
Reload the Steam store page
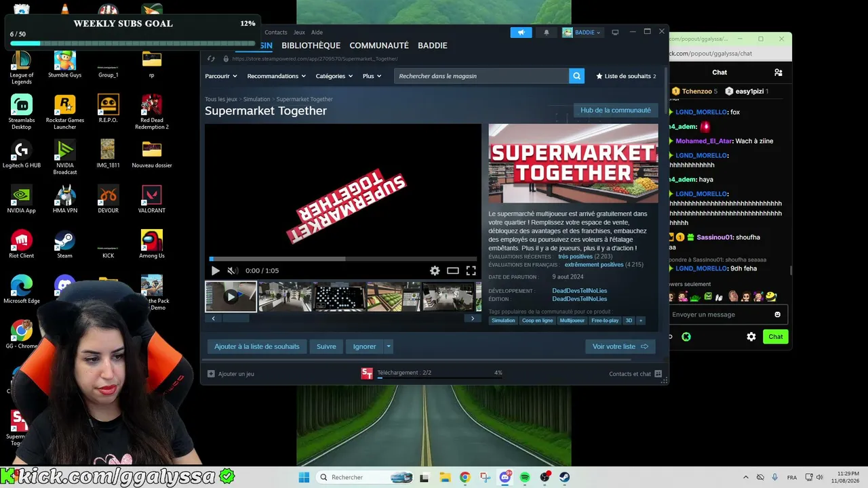[x=211, y=59]
